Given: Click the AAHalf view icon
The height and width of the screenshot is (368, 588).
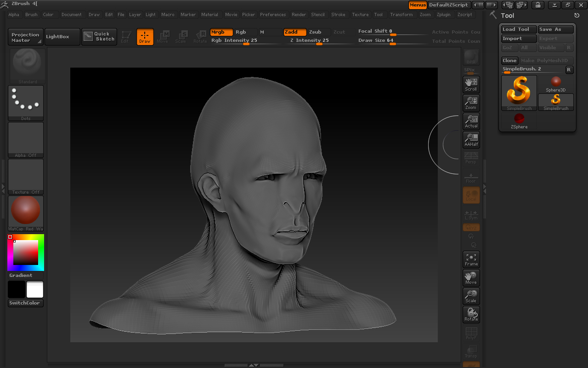Looking at the screenshot, I should click(x=471, y=139).
